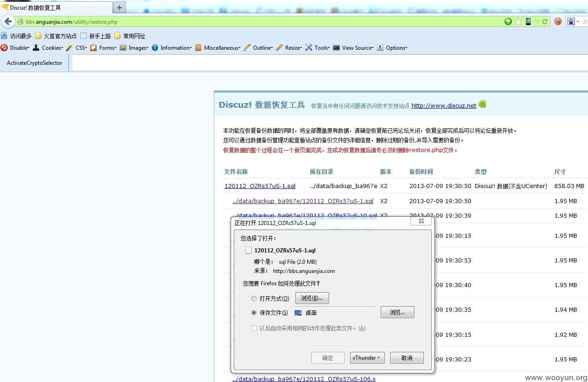Viewport: 588px width, 382px height.
Task: Click the input field beside ActivateCryptoSelector
Action: click(330, 63)
